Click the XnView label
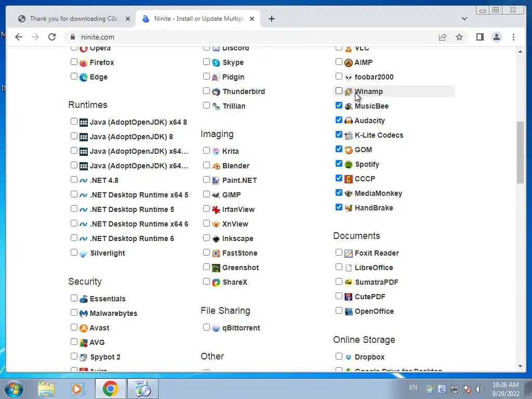 click(x=235, y=224)
